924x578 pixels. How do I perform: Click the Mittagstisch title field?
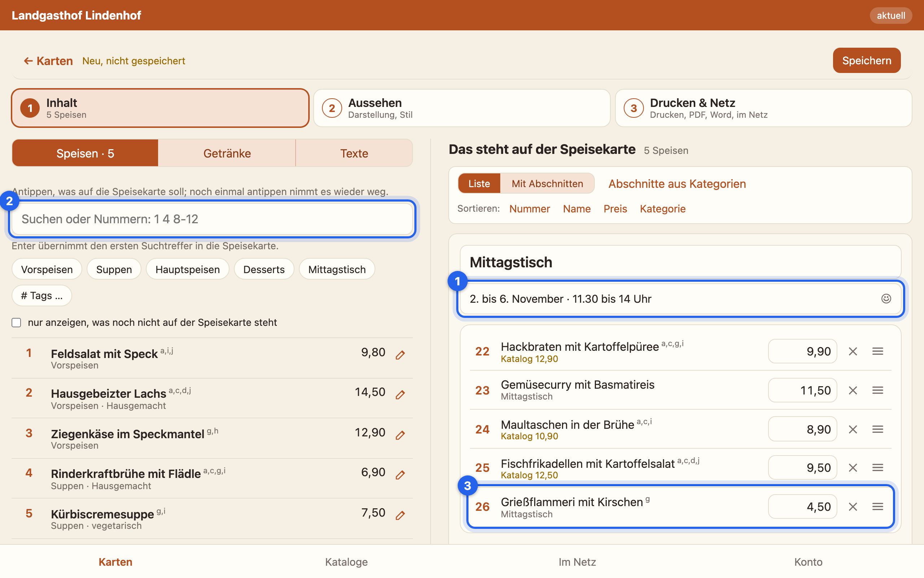pos(680,262)
